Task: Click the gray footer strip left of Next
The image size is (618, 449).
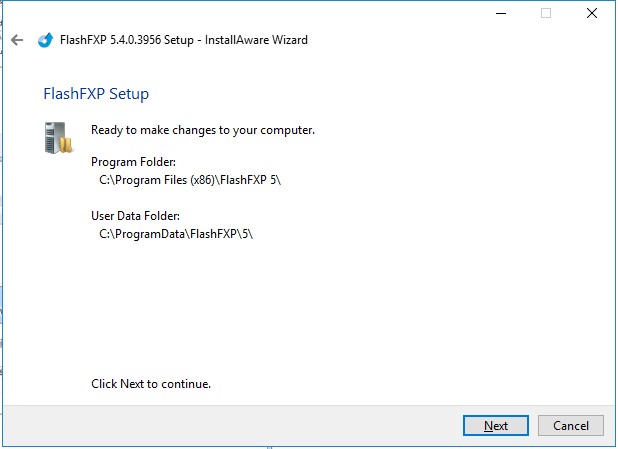Action: click(x=230, y=425)
